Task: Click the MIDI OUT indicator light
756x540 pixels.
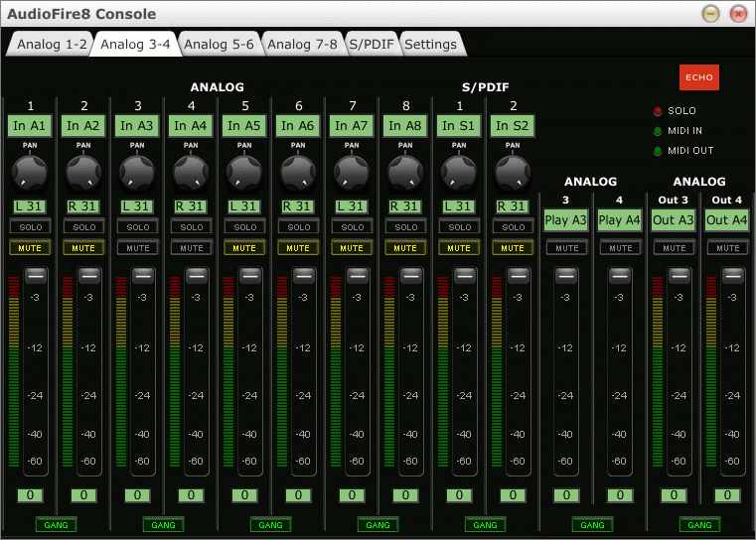Action: (658, 151)
